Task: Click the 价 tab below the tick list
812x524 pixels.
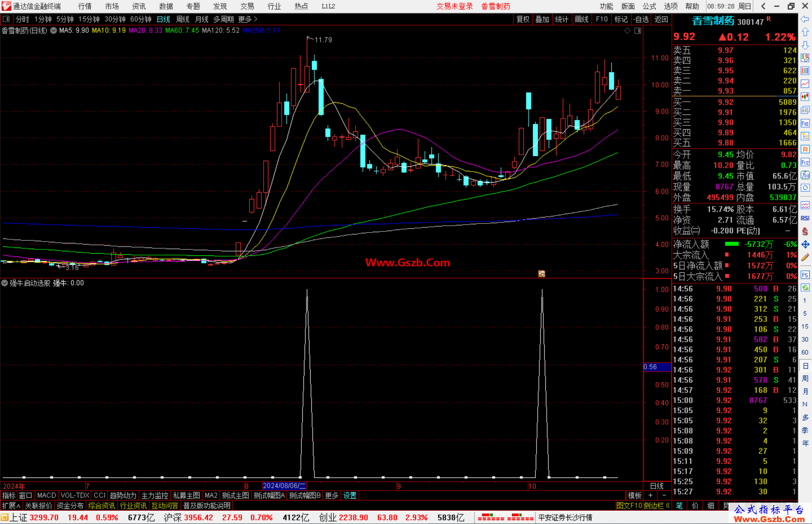Action: [695, 506]
